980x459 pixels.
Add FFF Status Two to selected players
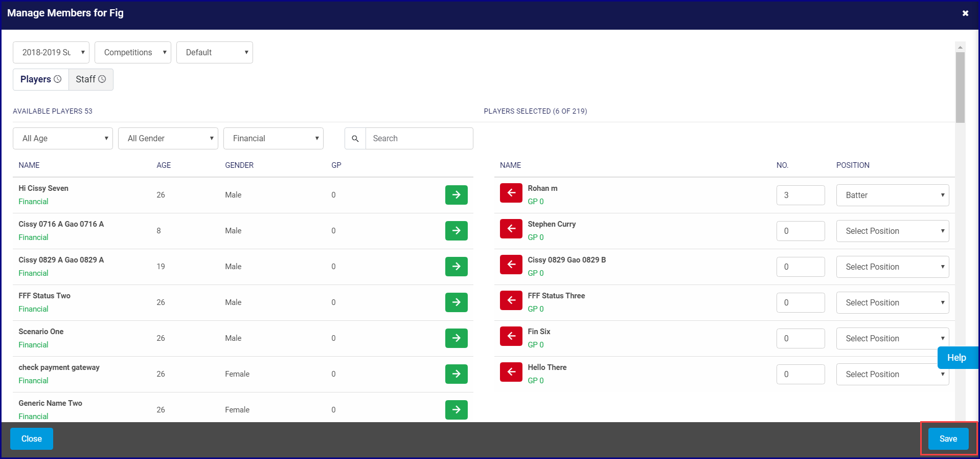pos(456,302)
